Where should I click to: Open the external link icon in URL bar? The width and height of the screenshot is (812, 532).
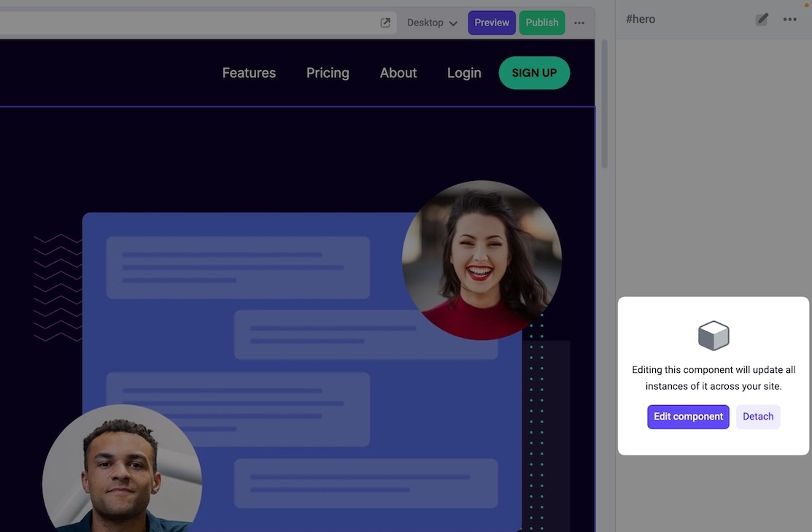click(384, 23)
